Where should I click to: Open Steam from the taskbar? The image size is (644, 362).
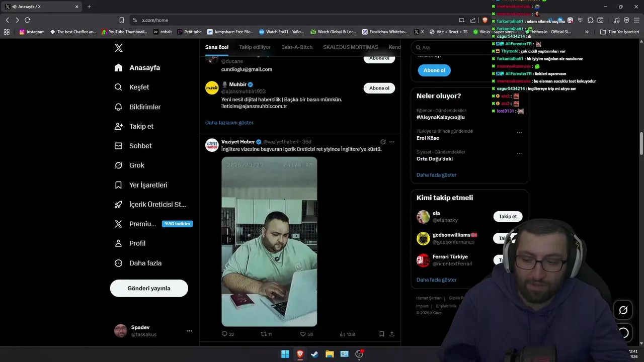point(314,354)
